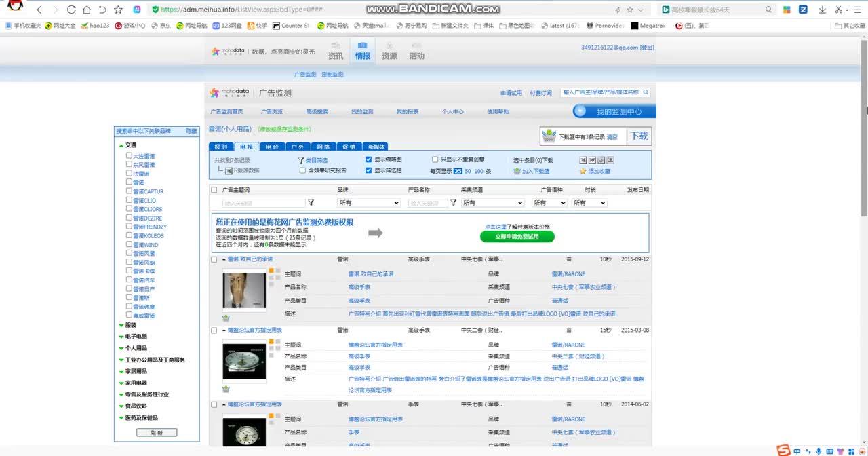Tick the select-all checkbox beside the 广告主题词 header

(x=214, y=190)
